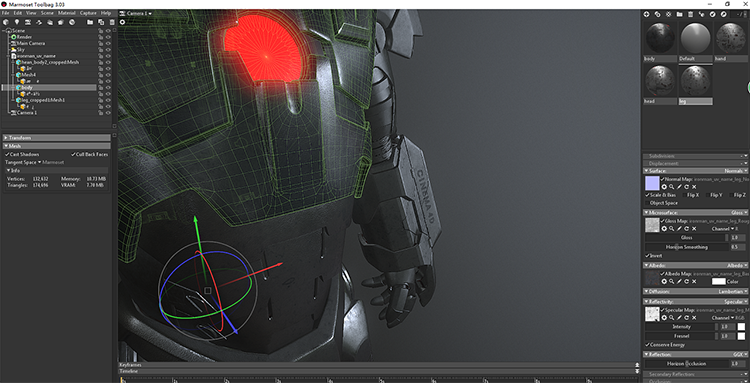
Task: Click the Albedo Color swatch
Action: point(719,281)
